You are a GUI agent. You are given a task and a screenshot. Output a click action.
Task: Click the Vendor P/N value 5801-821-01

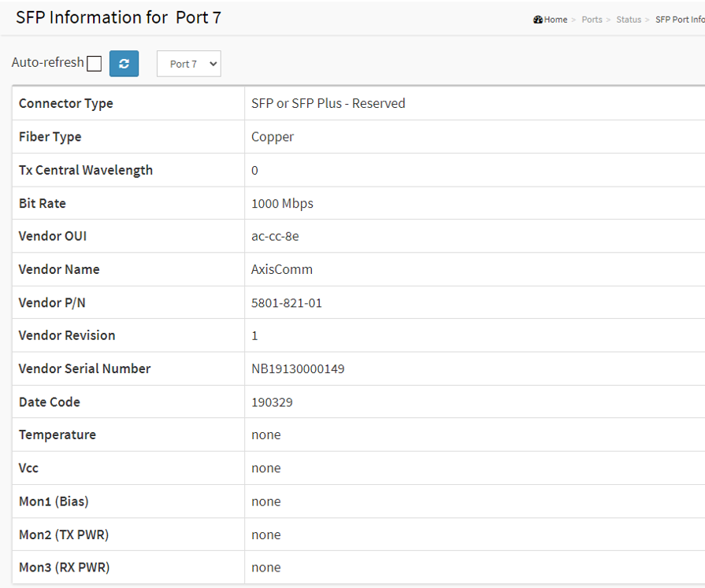point(287,303)
